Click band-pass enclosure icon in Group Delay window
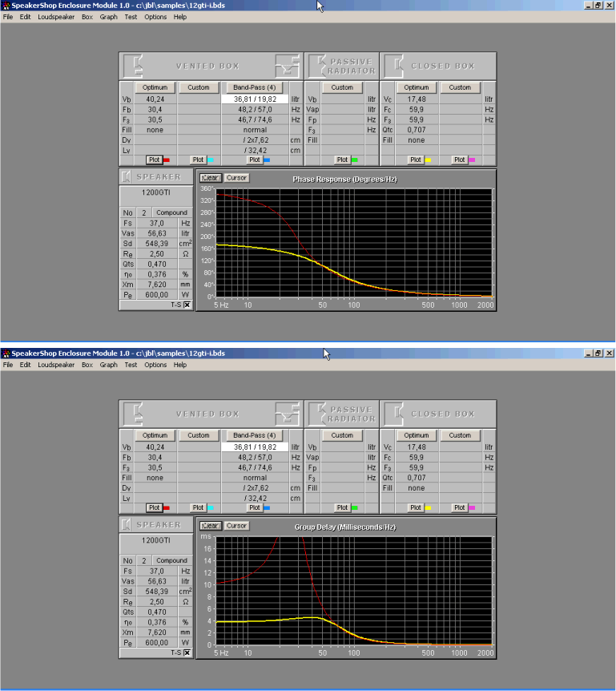The width and height of the screenshot is (616, 691). click(x=287, y=414)
